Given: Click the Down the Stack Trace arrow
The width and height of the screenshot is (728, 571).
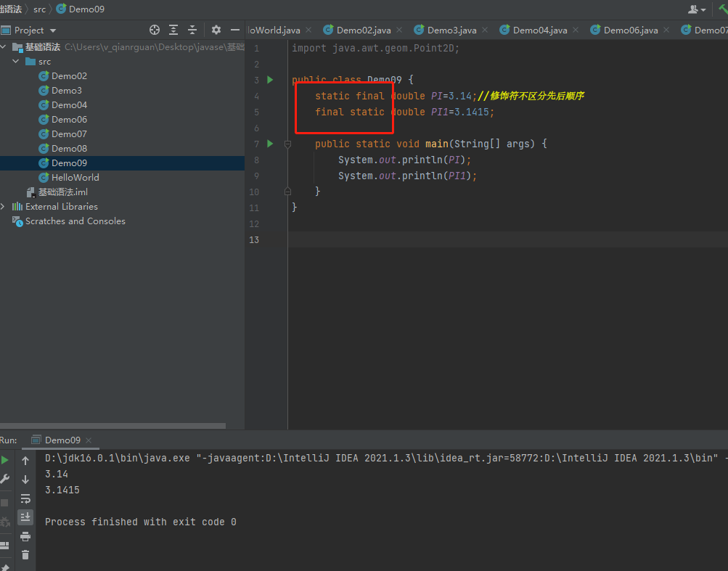Looking at the screenshot, I should (x=25, y=480).
